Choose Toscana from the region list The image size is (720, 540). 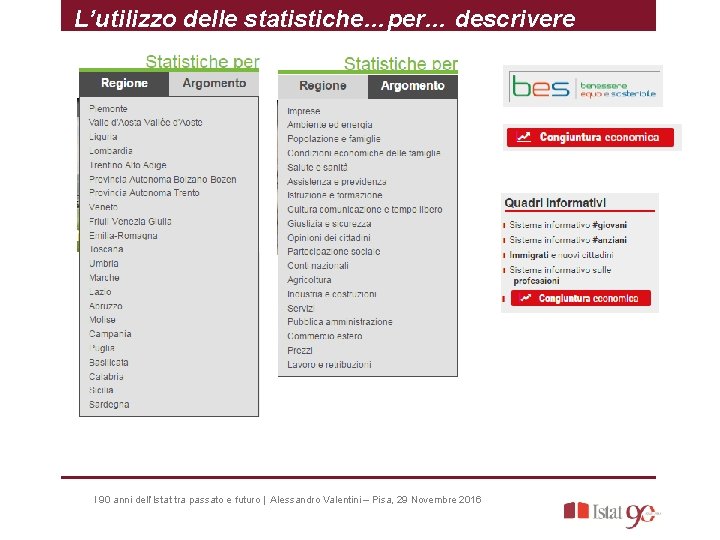tap(106, 249)
